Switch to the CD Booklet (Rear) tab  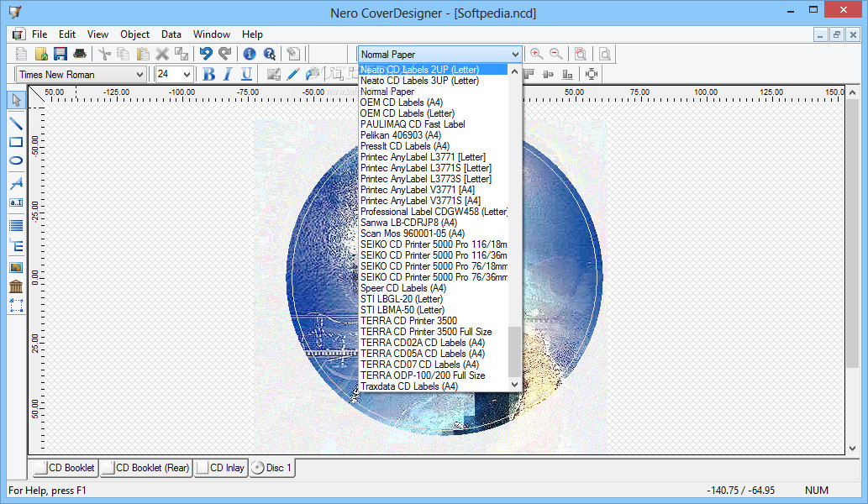[146, 468]
